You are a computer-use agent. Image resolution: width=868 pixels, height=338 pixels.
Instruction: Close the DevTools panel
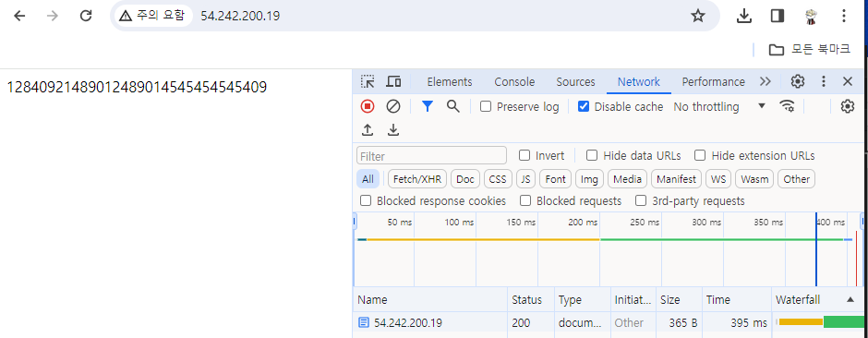point(848,82)
